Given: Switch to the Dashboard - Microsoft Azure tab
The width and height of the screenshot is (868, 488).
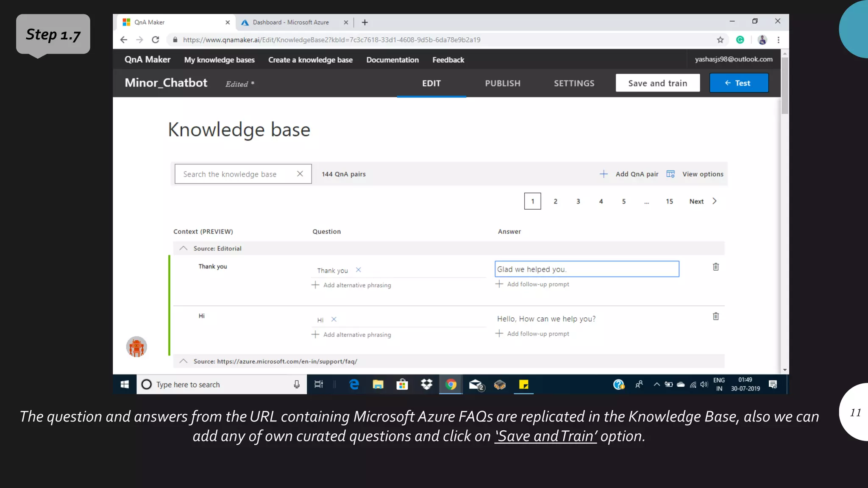Looking at the screenshot, I should [x=291, y=22].
